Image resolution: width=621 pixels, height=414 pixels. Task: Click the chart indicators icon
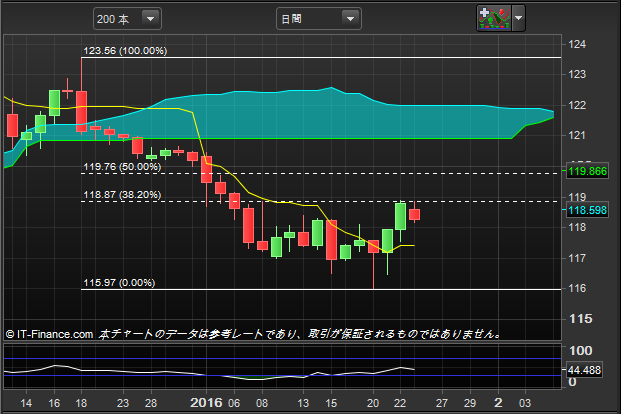click(x=494, y=18)
